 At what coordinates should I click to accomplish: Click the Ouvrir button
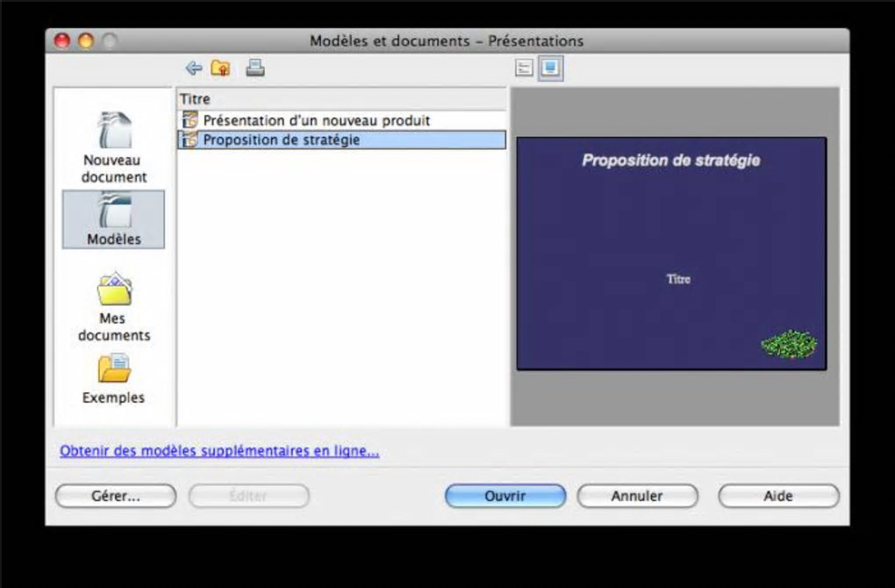[x=505, y=496]
